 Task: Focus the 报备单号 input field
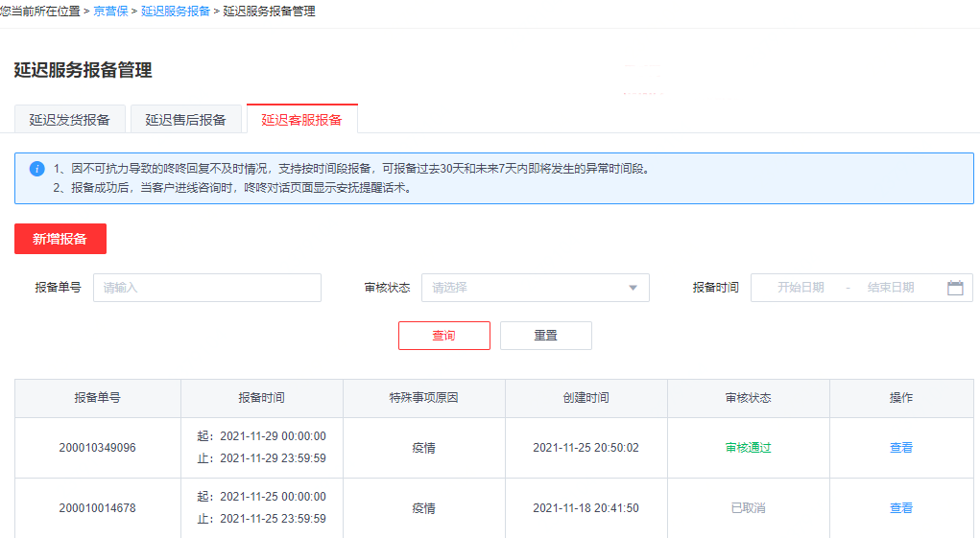click(206, 288)
